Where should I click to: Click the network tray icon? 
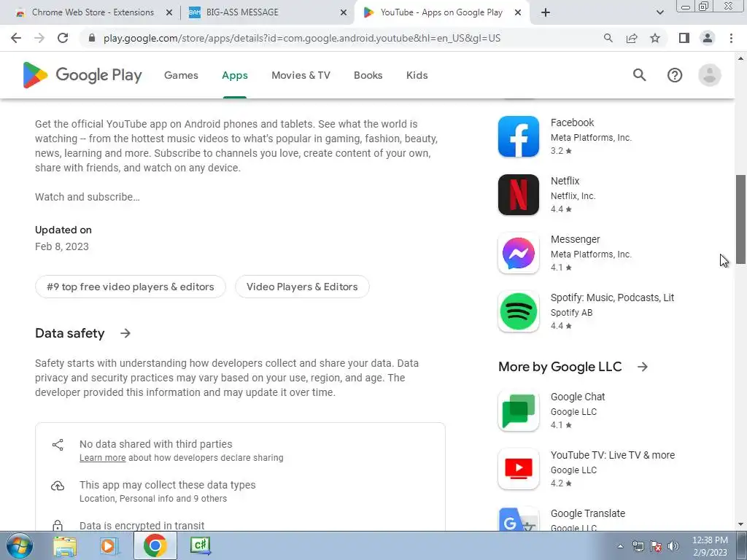(638, 546)
